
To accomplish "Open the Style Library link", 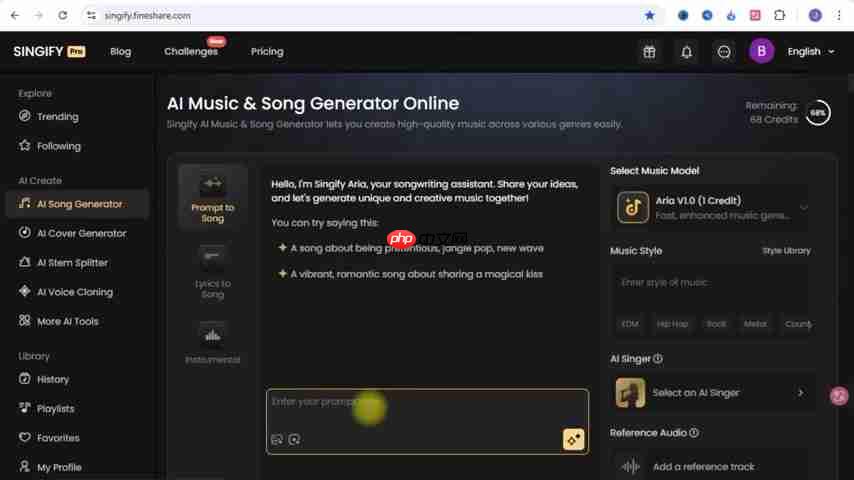I will (x=786, y=251).
